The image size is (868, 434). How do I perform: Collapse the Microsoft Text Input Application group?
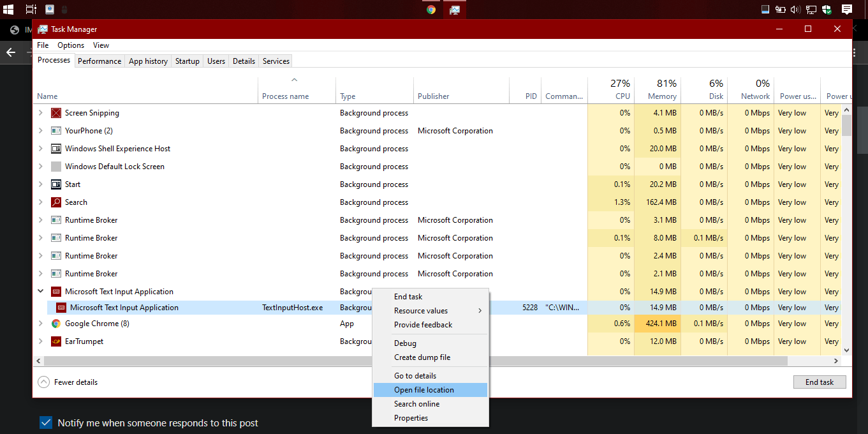[x=41, y=292]
